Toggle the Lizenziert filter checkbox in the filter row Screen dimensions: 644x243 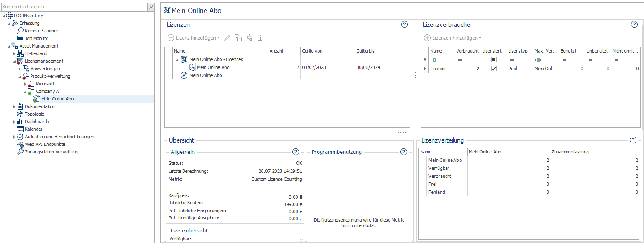click(x=494, y=60)
